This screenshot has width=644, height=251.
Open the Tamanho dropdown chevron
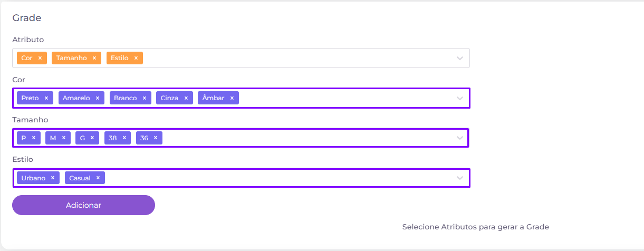tap(460, 138)
